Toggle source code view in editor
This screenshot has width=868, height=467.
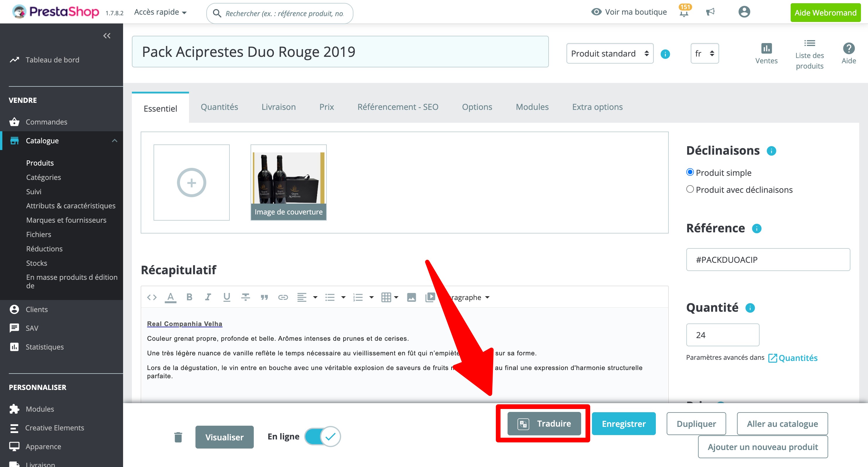(152, 297)
